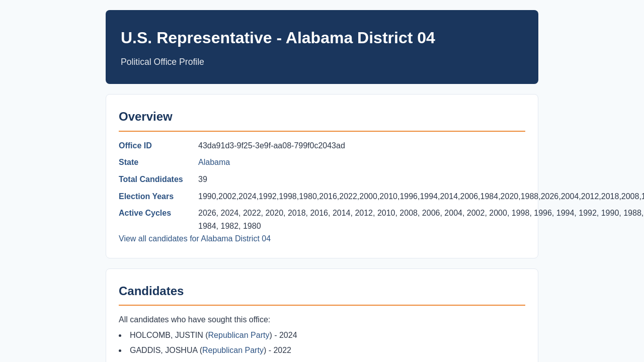644x362 pixels.
Task: Select the Overview section heading
Action: coord(145,117)
